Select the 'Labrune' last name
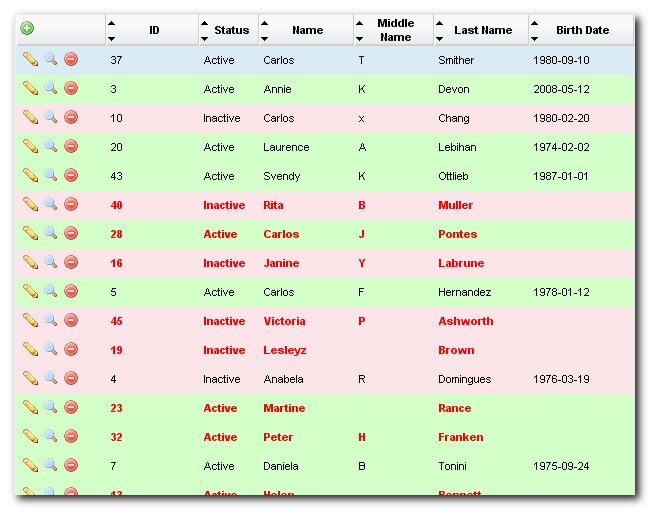Screen dimensions: 649x509 [x=461, y=263]
